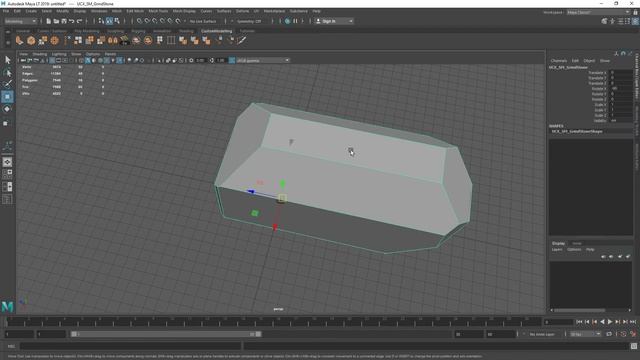
Task: Open the Symmetry Off dropdown
Action: [x=249, y=21]
